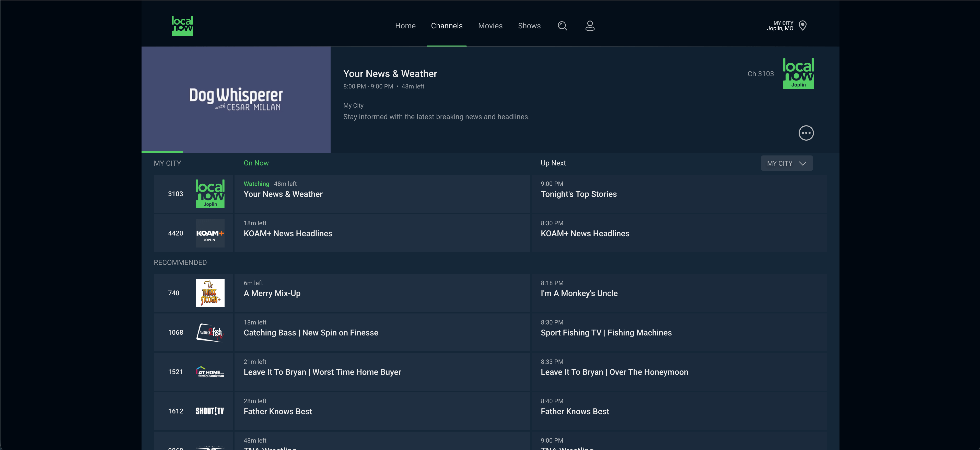980x450 pixels.
Task: Play Leave It To Bryan | Worst Time Home Buyer
Action: coord(382,372)
